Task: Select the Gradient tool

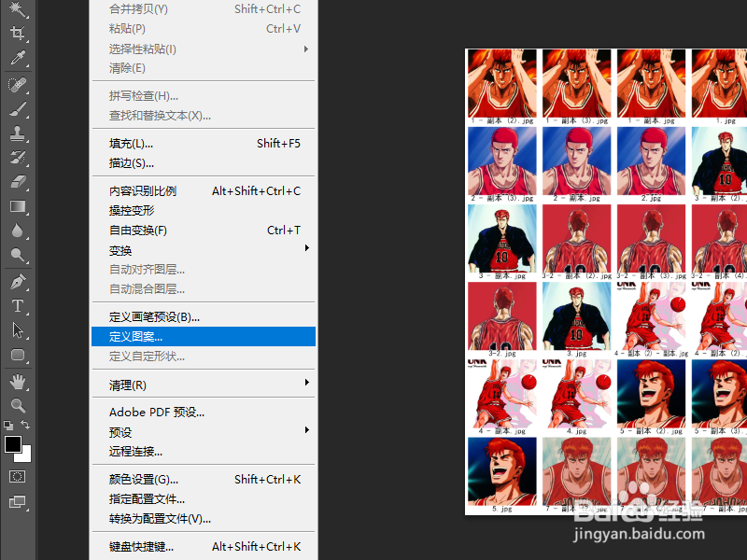Action: 18,206
